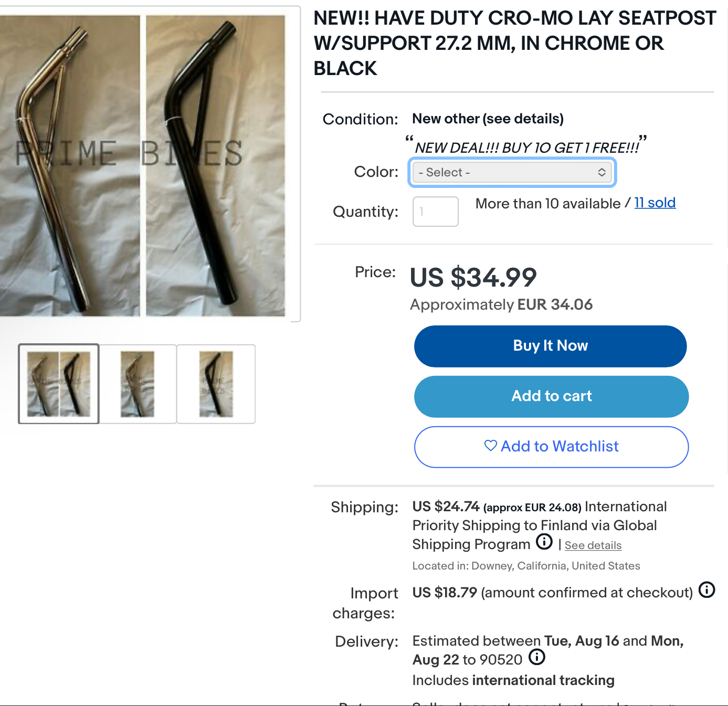The height and width of the screenshot is (706, 728).
Task: Click heart icon in Add to Watchlist
Action: click(x=490, y=446)
